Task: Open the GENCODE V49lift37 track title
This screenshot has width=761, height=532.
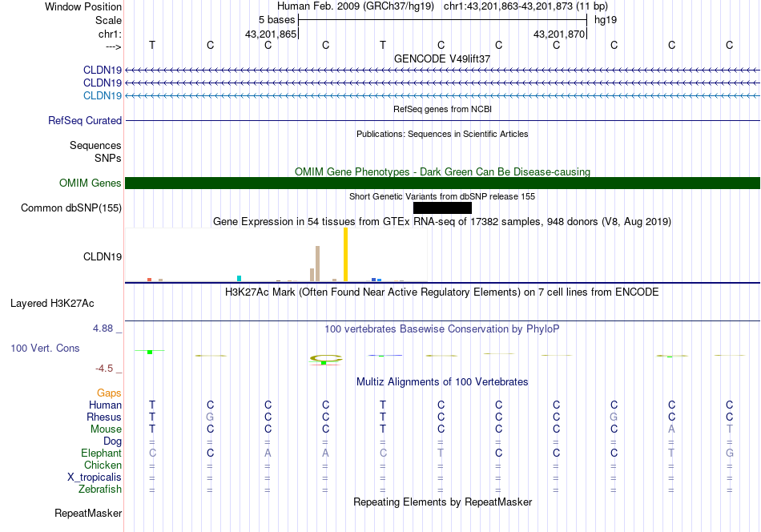Action: (442, 58)
